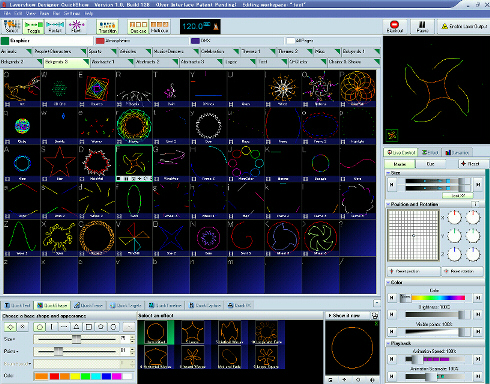This screenshot has height=384, width=490.
Task: Open the Transition toolbar button
Action: pyautogui.click(x=107, y=26)
